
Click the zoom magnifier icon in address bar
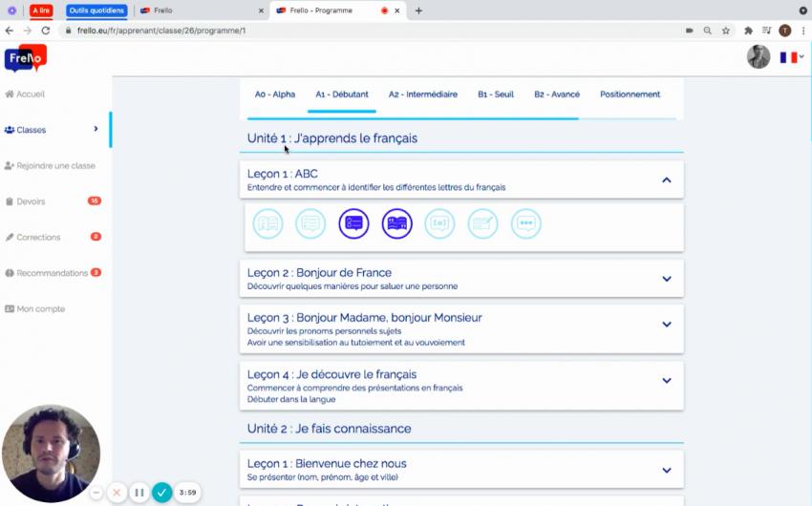pos(707,31)
